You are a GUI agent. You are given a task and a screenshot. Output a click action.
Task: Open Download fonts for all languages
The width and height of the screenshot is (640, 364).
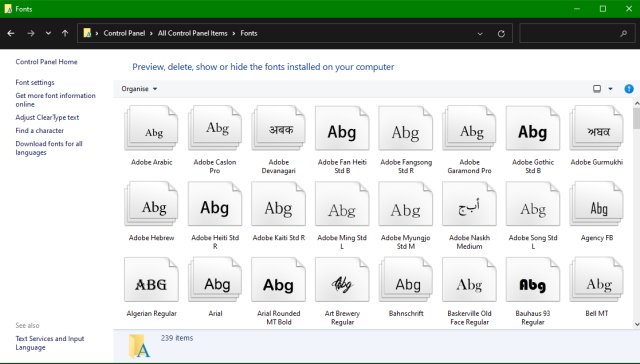49,148
